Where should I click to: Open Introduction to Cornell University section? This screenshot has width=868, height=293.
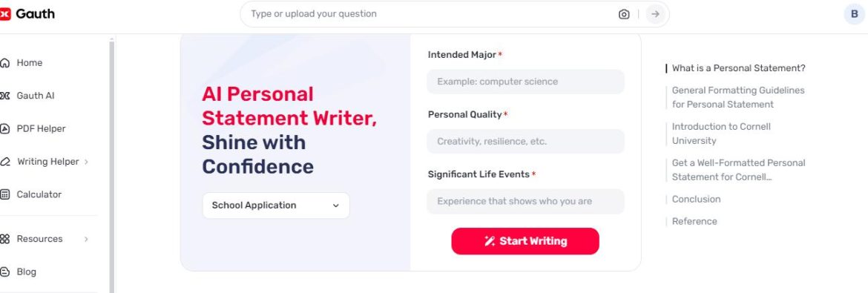point(721,134)
